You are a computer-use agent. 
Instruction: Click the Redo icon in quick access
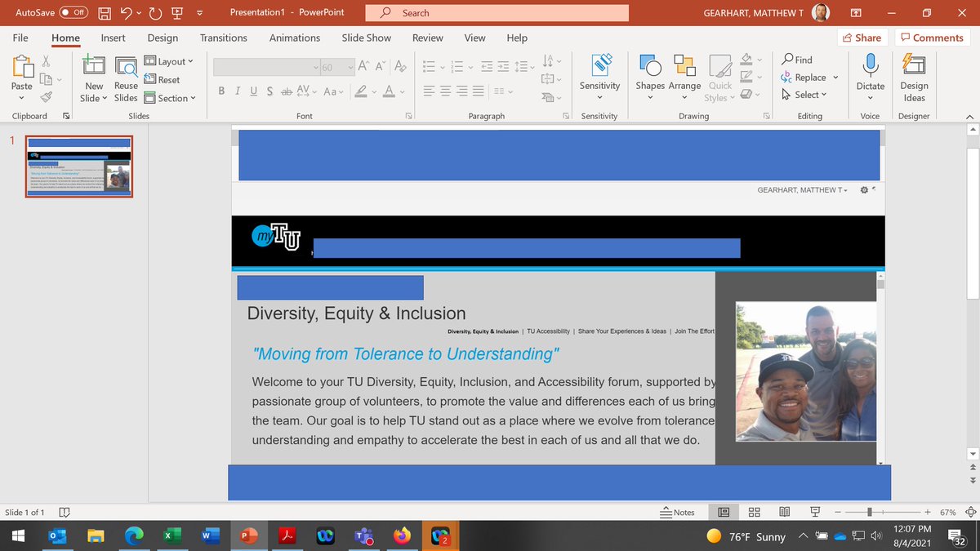[155, 13]
